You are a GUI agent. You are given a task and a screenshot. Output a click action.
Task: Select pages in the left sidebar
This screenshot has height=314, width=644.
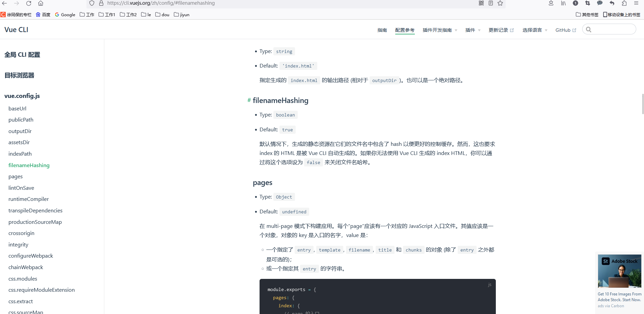click(16, 176)
